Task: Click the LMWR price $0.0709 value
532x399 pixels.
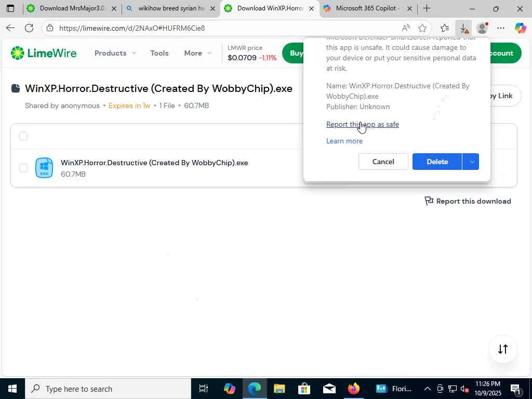Action: (x=242, y=58)
